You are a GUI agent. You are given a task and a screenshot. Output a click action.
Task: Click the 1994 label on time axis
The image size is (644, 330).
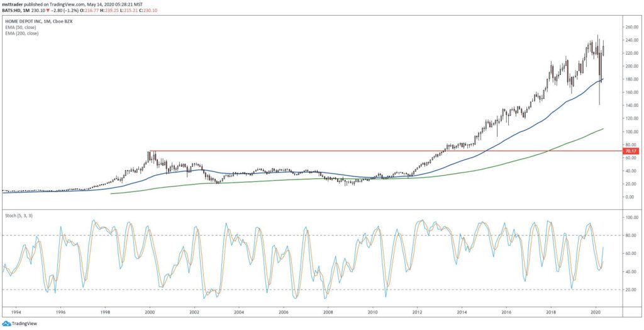pyautogui.click(x=16, y=313)
